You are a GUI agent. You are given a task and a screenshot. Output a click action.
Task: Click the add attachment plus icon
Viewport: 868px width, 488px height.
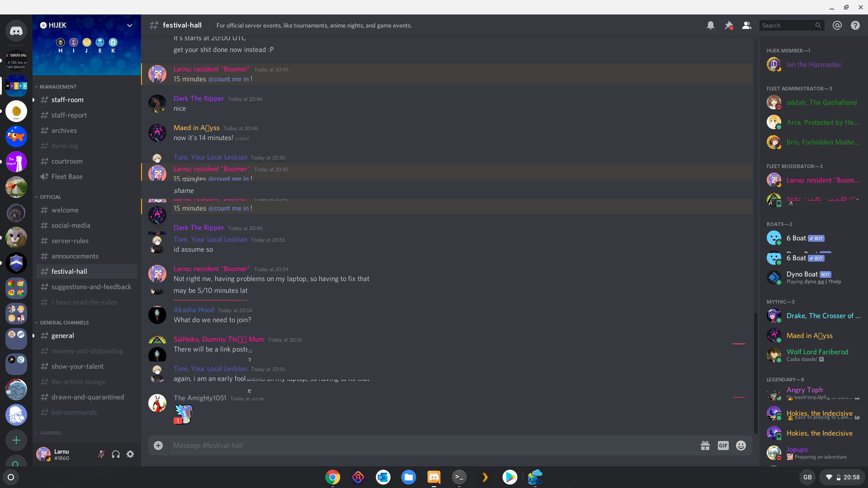(158, 446)
